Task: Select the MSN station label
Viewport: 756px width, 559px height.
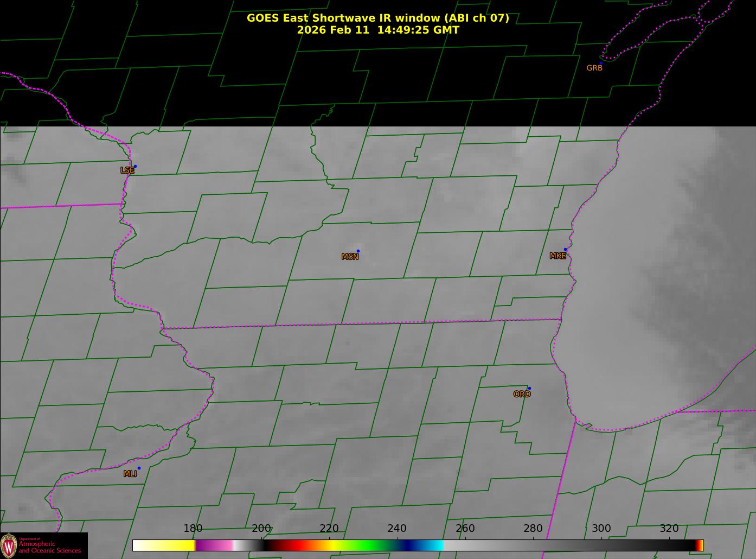Action: pos(350,257)
